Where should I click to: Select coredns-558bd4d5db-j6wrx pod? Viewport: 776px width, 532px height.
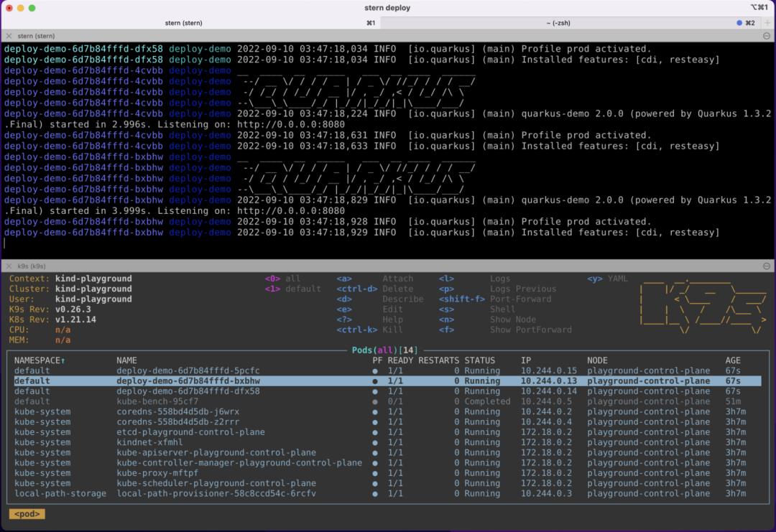(387, 412)
